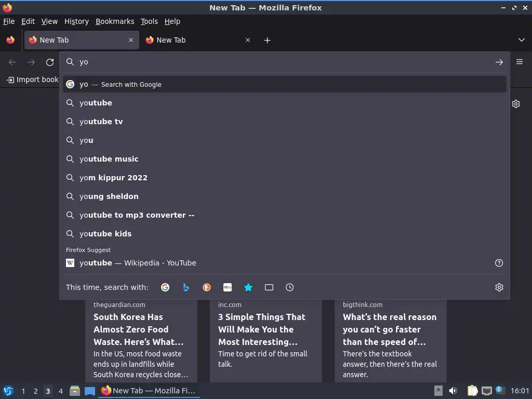Click the Firefox taskbar window entry
The image size is (532, 399).
[149, 391]
